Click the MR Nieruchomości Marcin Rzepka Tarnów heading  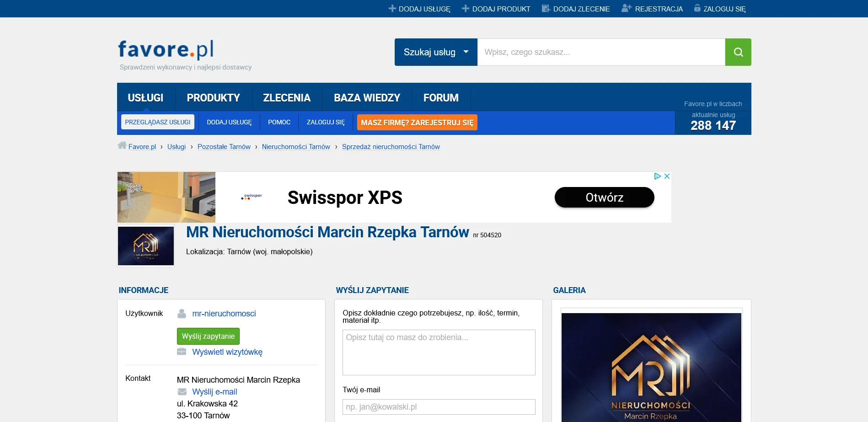coord(327,232)
